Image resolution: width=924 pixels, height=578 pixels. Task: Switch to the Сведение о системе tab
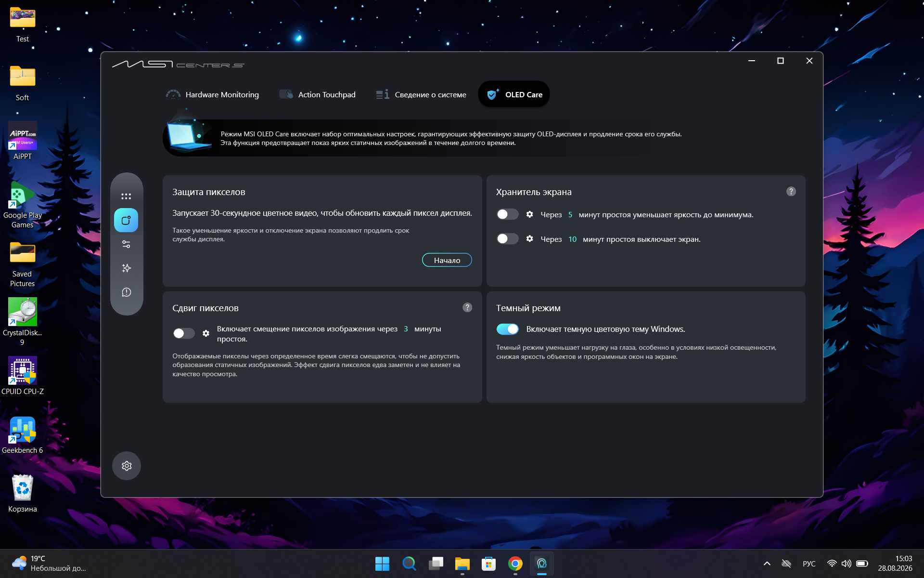pyautogui.click(x=421, y=94)
